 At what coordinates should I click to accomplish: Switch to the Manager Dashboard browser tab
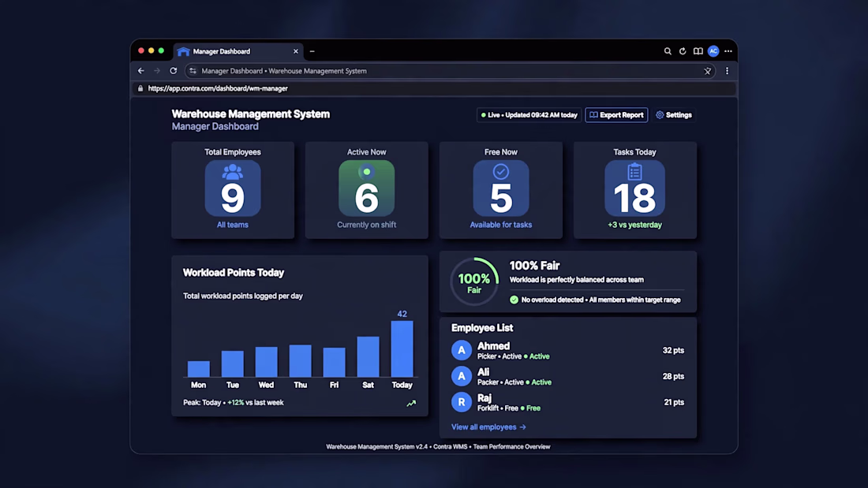point(238,51)
